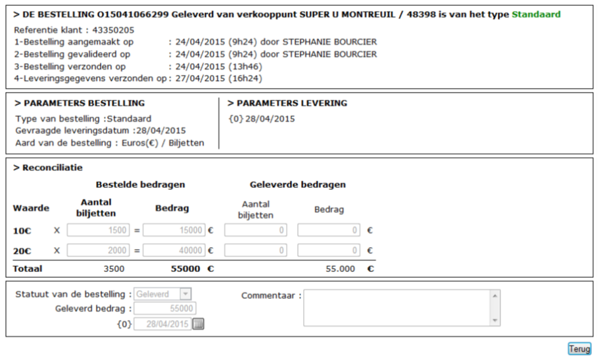Click Type van bestelling :Standaard line

pyautogui.click(x=83, y=119)
